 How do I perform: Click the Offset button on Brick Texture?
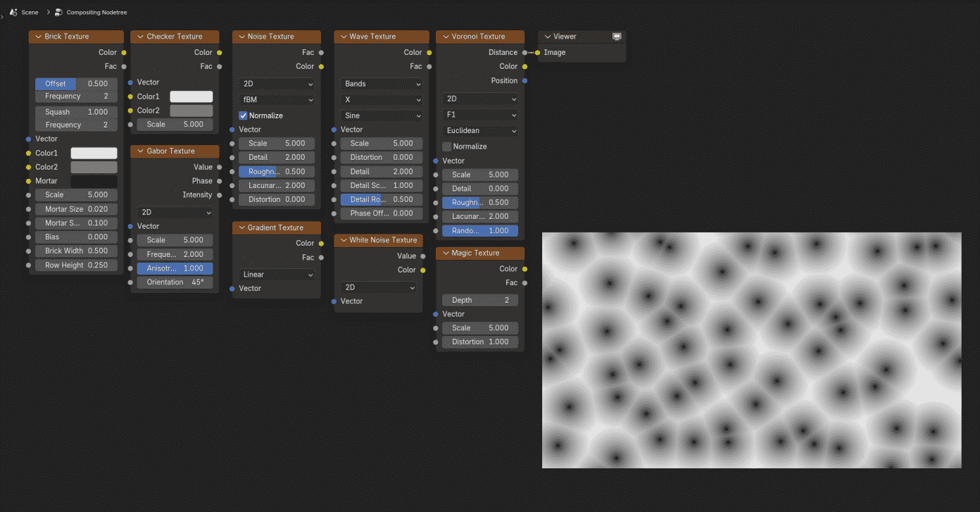55,82
